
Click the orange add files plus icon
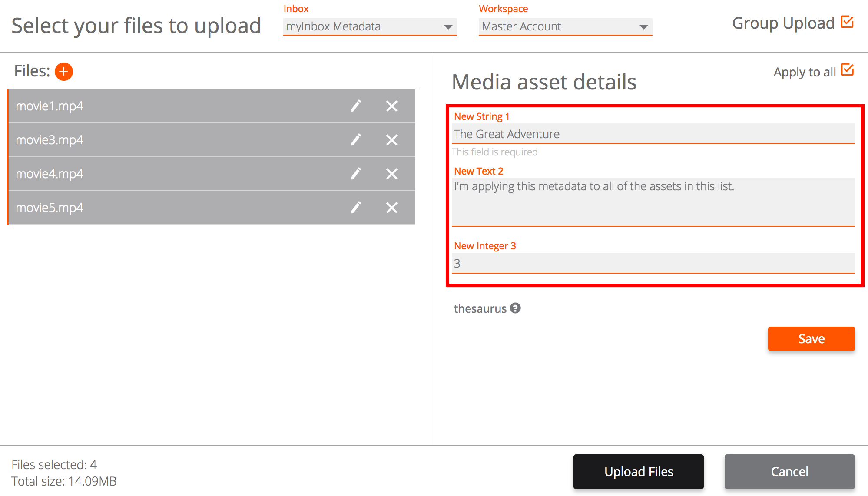pyautogui.click(x=64, y=72)
